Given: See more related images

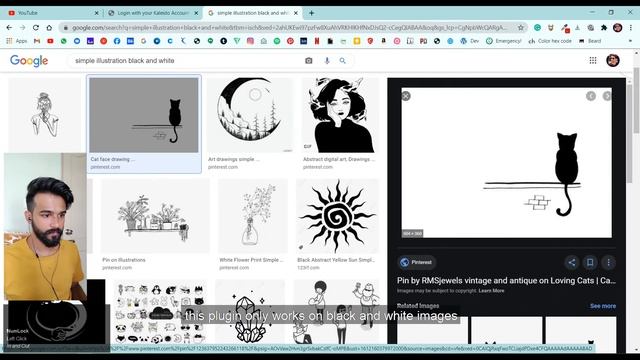Looking at the screenshot, I should click(x=603, y=306).
